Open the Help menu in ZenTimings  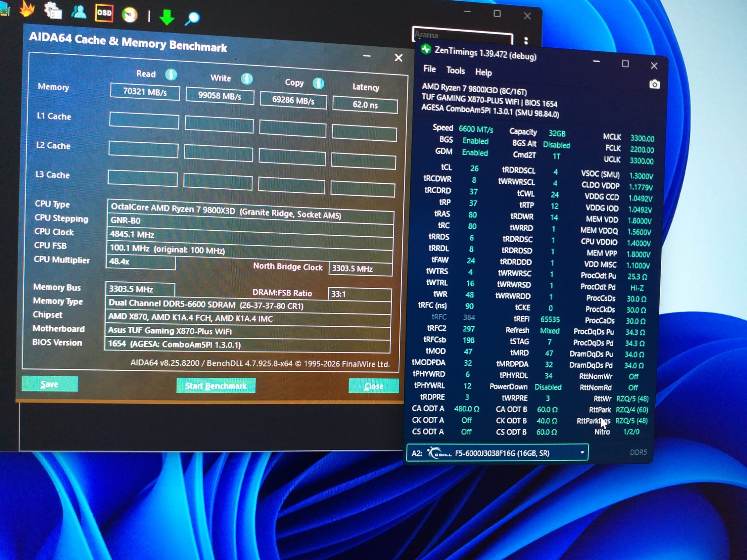483,72
